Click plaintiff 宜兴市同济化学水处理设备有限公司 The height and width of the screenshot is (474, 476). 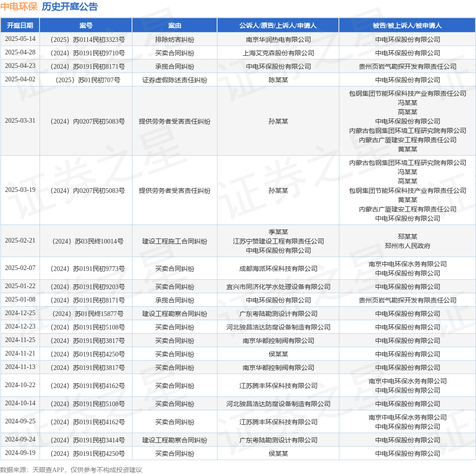click(278, 287)
